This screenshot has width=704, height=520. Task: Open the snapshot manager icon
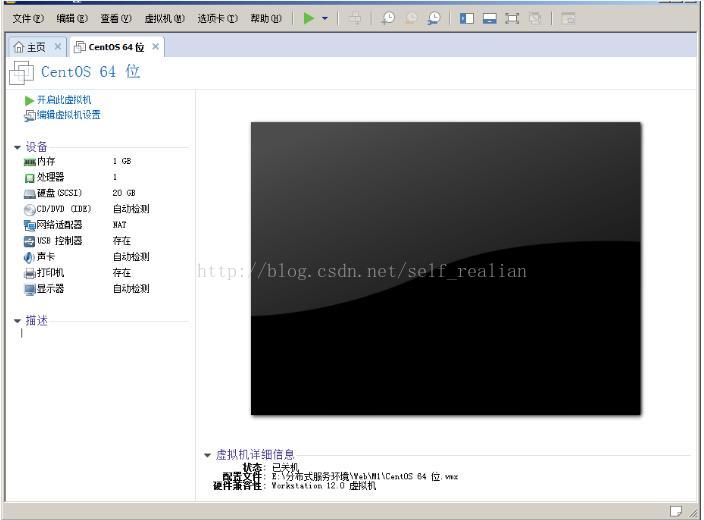tap(434, 18)
